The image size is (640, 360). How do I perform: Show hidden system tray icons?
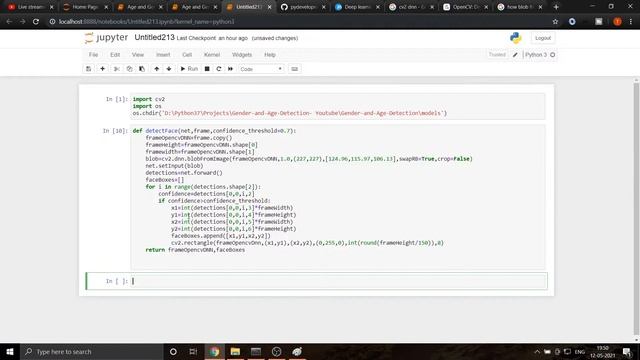pos(537,351)
